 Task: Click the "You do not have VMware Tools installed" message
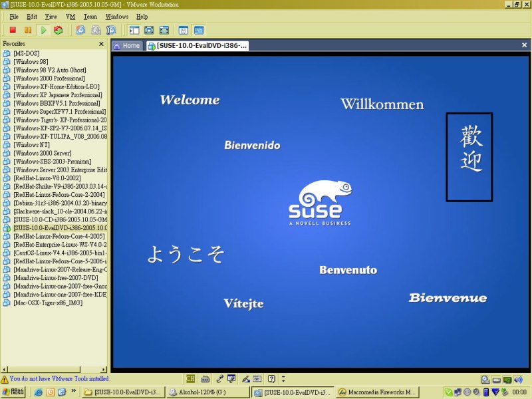click(x=60, y=378)
